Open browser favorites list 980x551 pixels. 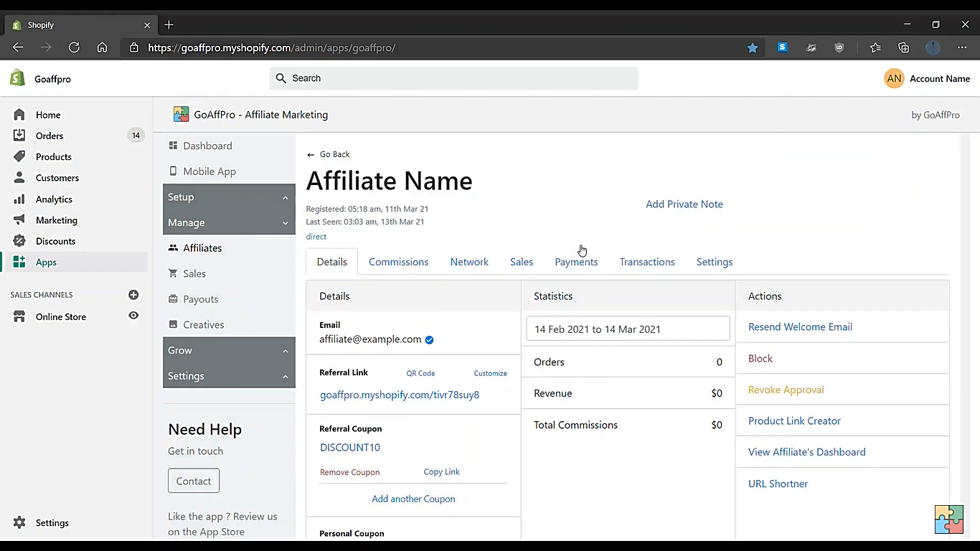(x=875, y=47)
